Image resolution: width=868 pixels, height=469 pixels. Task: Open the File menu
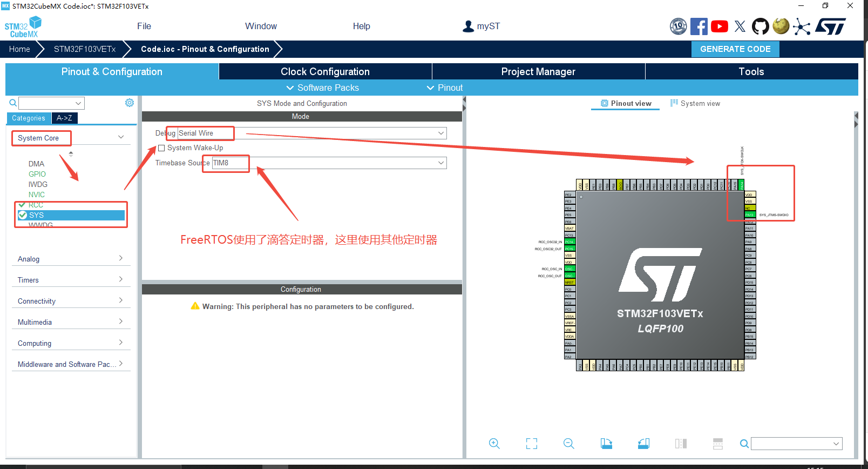pyautogui.click(x=144, y=26)
